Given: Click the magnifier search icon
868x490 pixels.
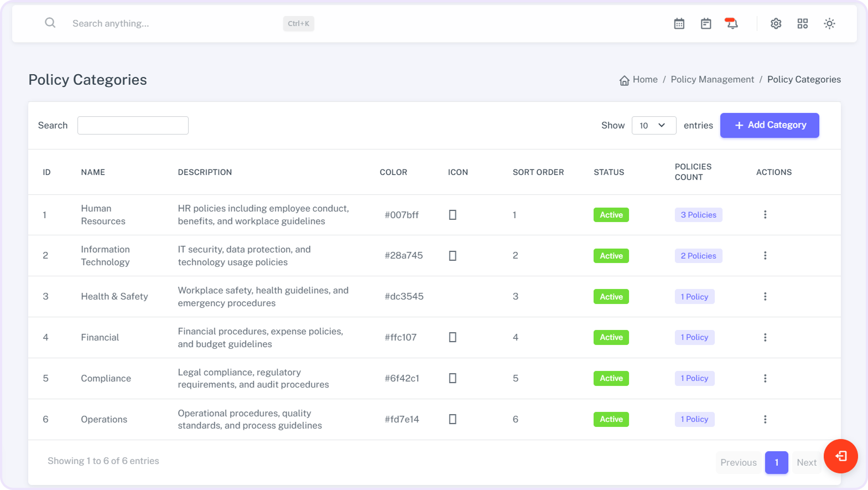Looking at the screenshot, I should pos(50,23).
